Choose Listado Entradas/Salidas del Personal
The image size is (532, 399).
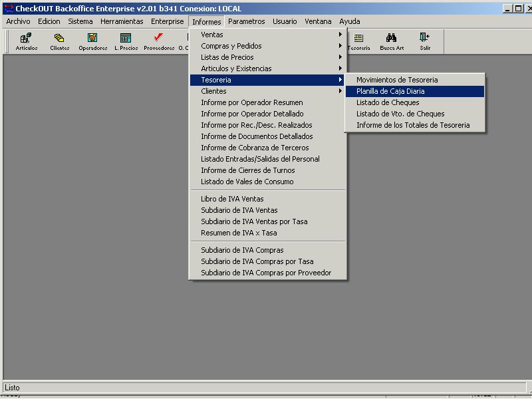pyautogui.click(x=268, y=159)
